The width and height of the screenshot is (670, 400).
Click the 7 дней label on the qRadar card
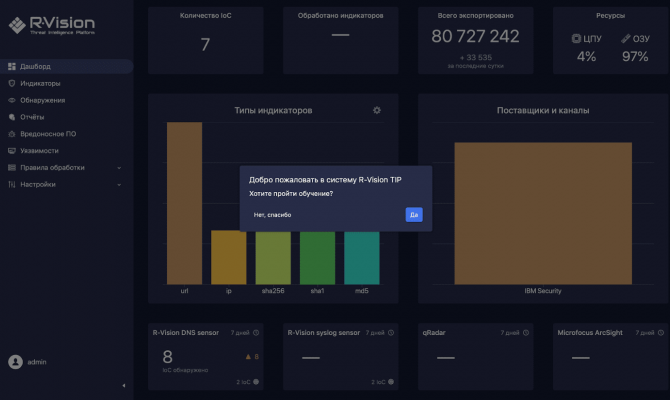[x=510, y=332]
